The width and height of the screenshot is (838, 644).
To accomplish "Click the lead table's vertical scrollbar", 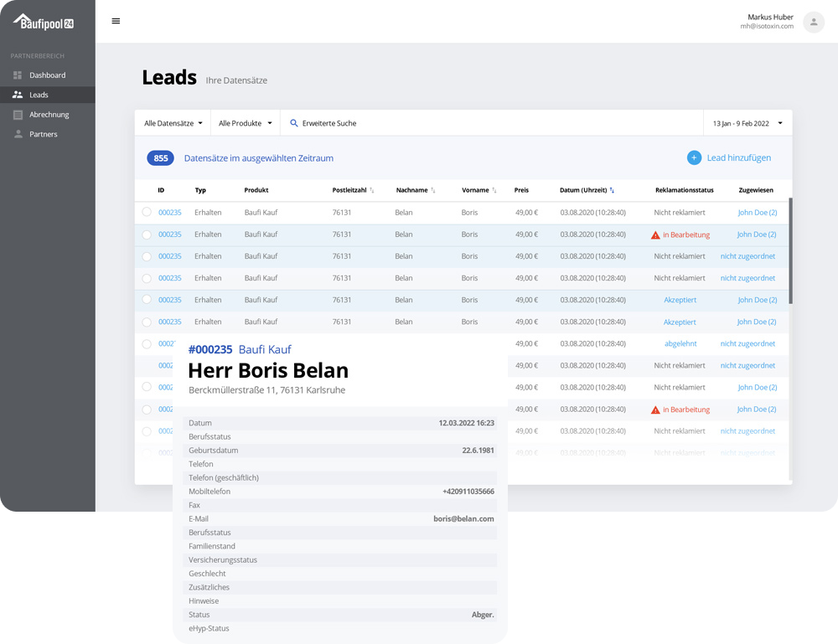I will click(x=790, y=251).
